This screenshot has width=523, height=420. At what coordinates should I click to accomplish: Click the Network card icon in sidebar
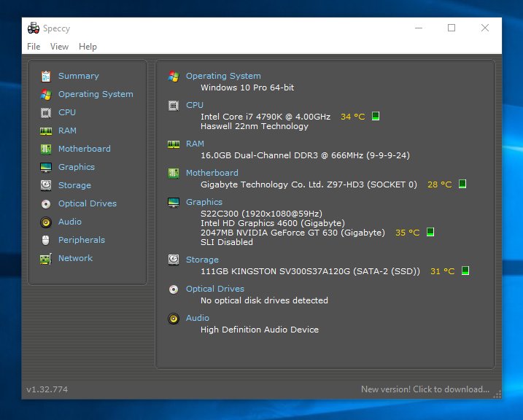coord(46,258)
